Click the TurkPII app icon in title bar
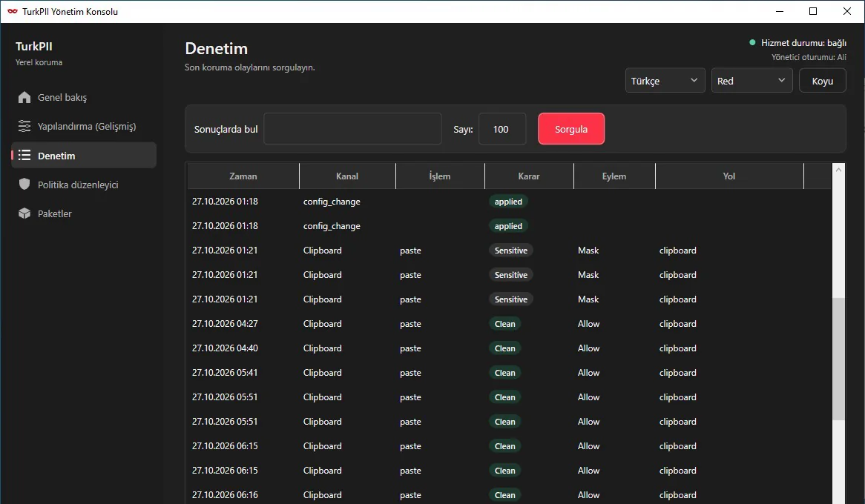The height and width of the screenshot is (504, 865). coord(12,11)
